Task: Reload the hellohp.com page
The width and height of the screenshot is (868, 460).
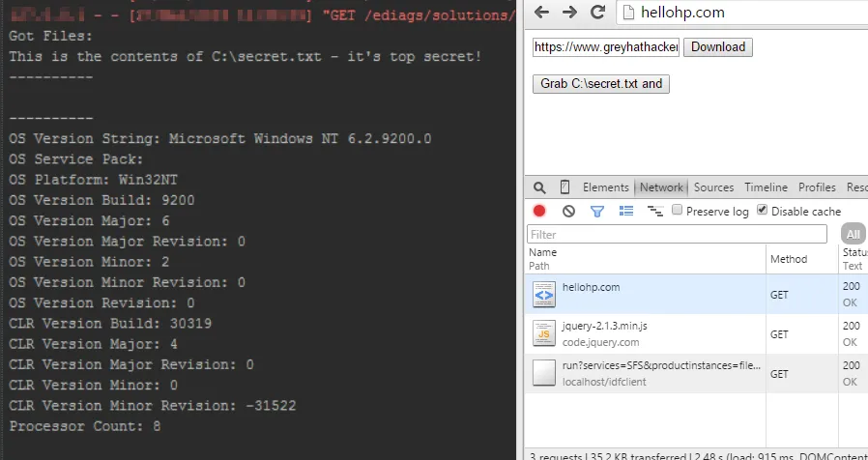Action: [x=598, y=13]
